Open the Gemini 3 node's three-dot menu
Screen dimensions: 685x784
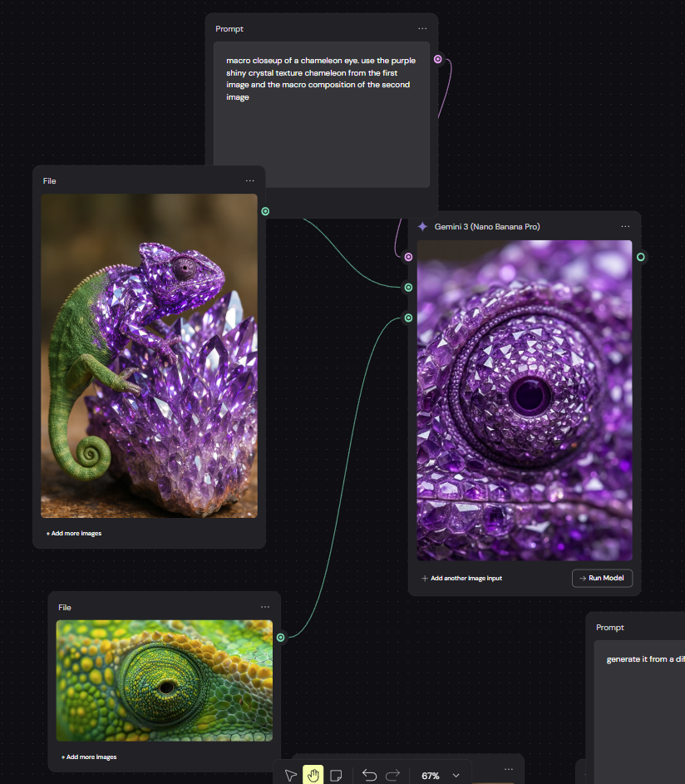click(x=625, y=226)
